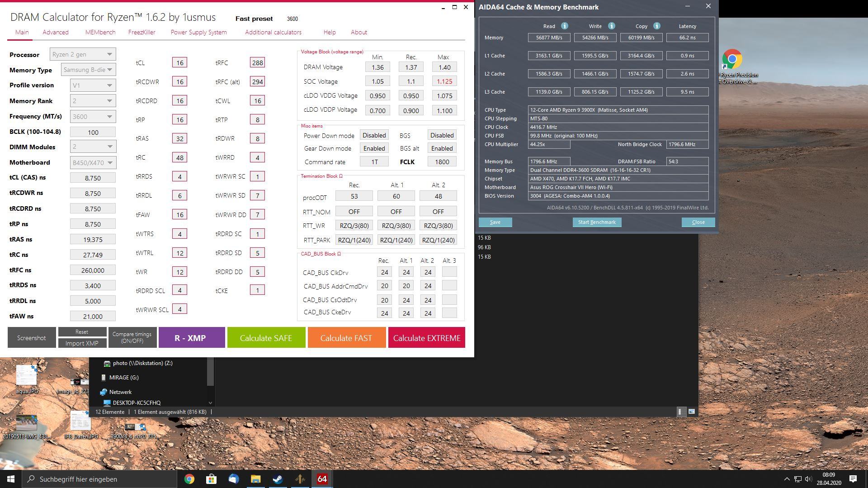
Task: Click the Reset button
Action: coord(82,332)
